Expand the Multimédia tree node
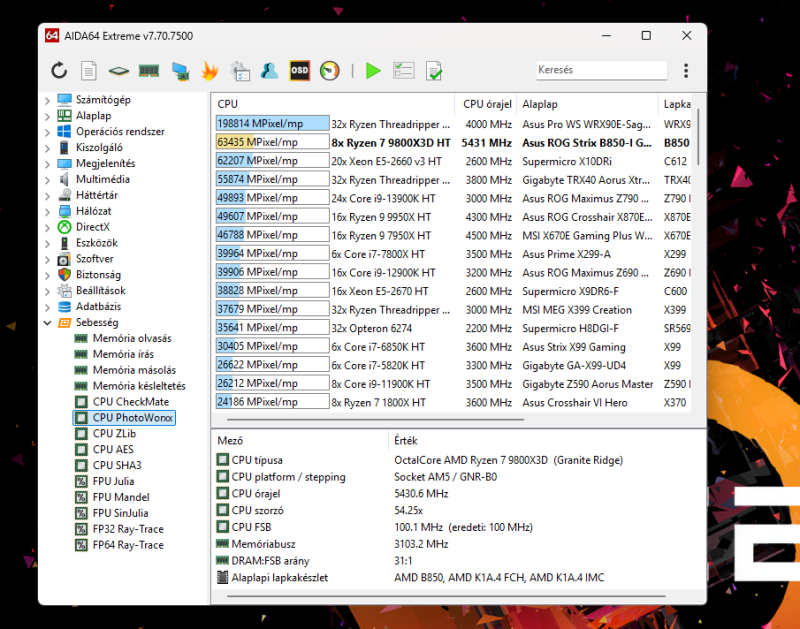Viewport: 800px width, 629px height. 47,180
